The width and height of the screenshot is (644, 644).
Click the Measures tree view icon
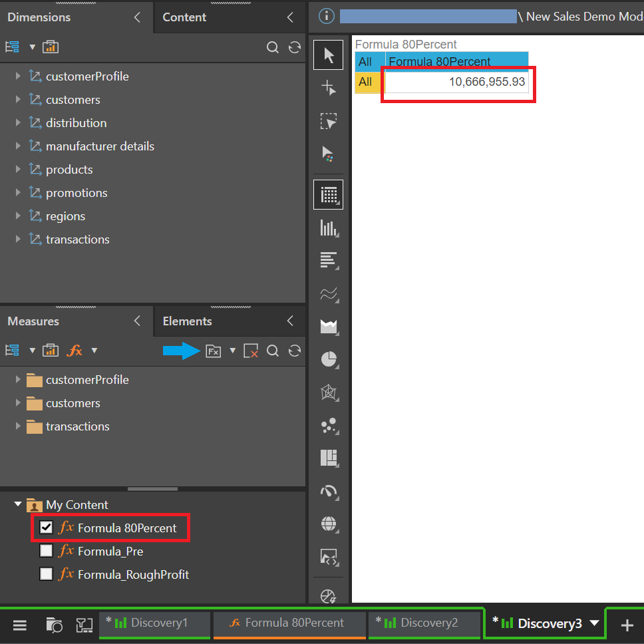[13, 351]
